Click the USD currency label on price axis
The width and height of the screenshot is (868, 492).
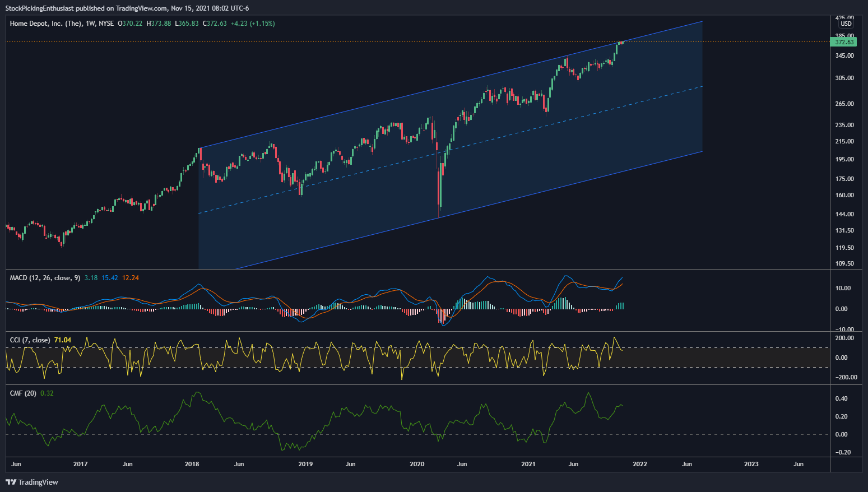click(x=846, y=24)
